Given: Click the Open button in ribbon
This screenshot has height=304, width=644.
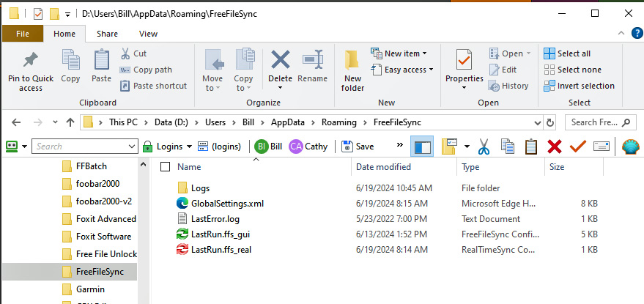Looking at the screenshot, I should (x=510, y=53).
